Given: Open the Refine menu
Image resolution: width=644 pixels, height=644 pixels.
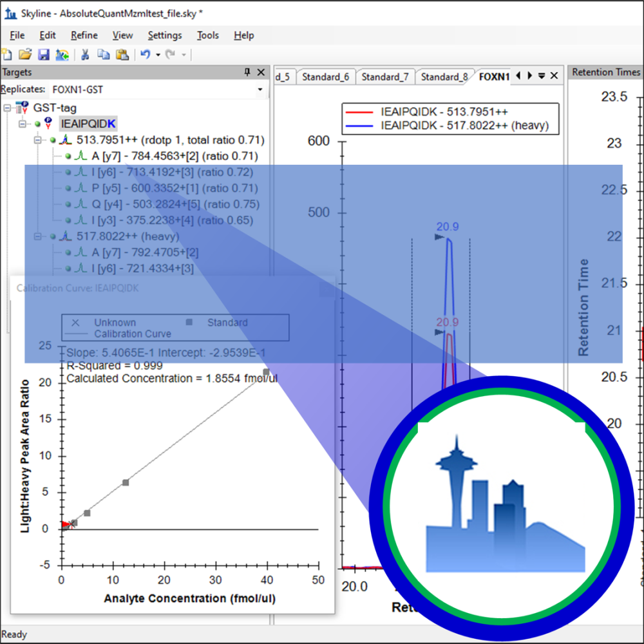Looking at the screenshot, I should 84,35.
